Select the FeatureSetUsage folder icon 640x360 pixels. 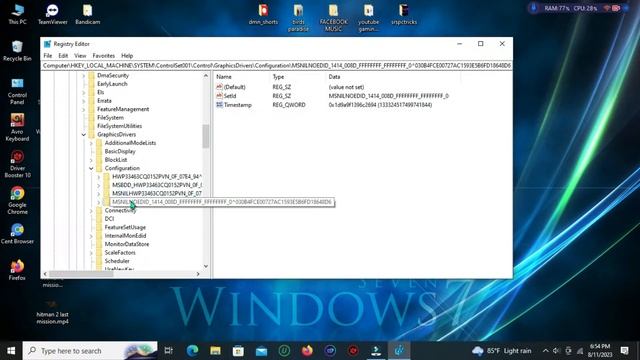pyautogui.click(x=99, y=227)
